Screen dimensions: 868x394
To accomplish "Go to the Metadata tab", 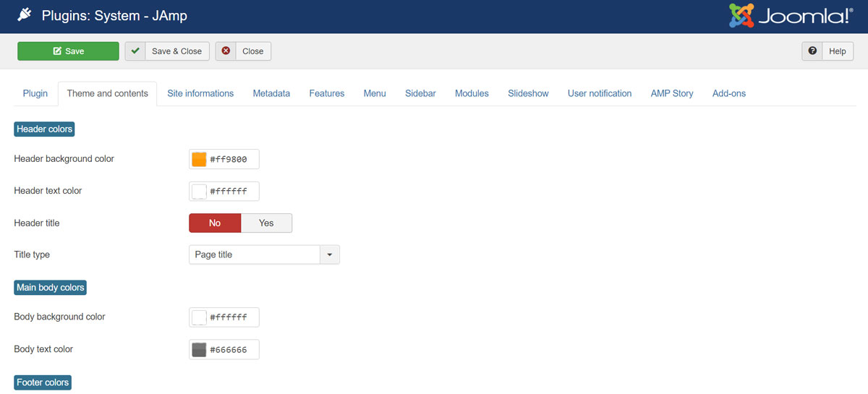I will point(271,93).
